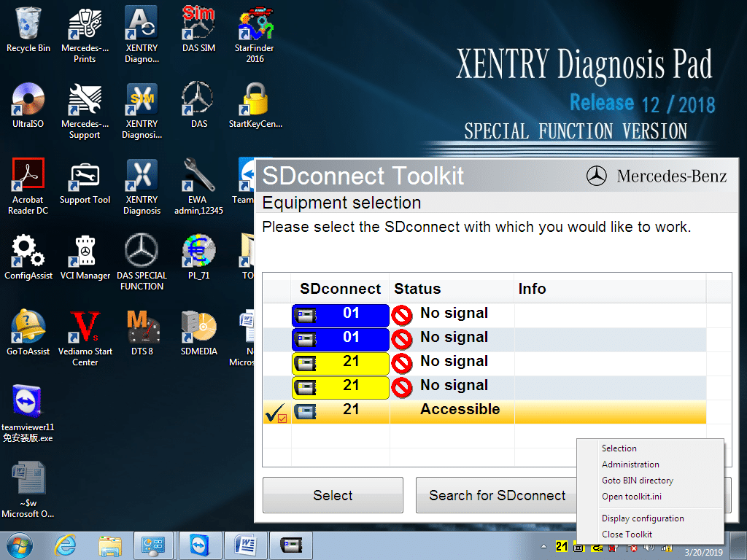
Task: Open the DAS SPECIAL FUNCTION shortcut
Action: [x=142, y=252]
